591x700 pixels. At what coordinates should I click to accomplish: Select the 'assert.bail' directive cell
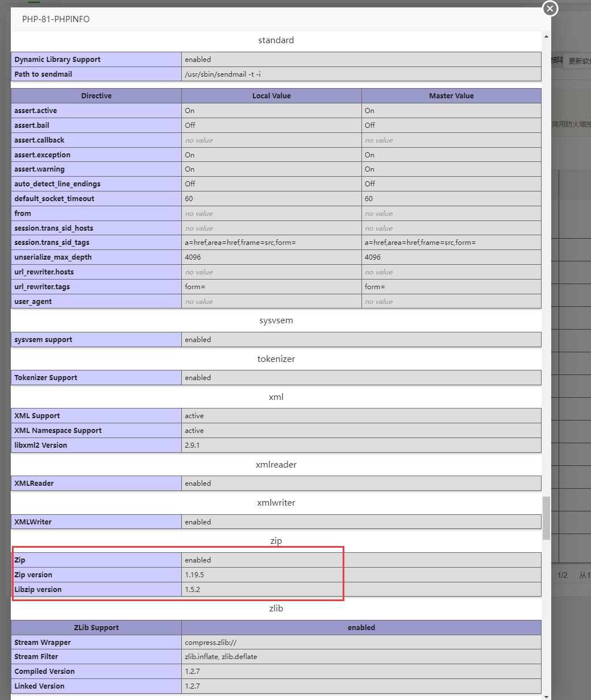click(96, 126)
